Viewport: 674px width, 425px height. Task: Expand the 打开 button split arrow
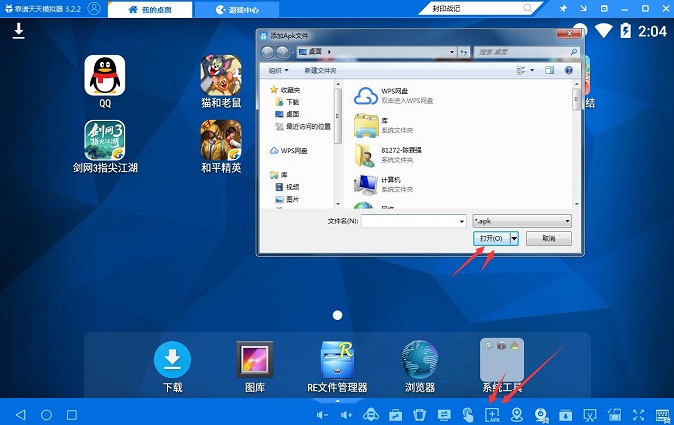coord(514,238)
